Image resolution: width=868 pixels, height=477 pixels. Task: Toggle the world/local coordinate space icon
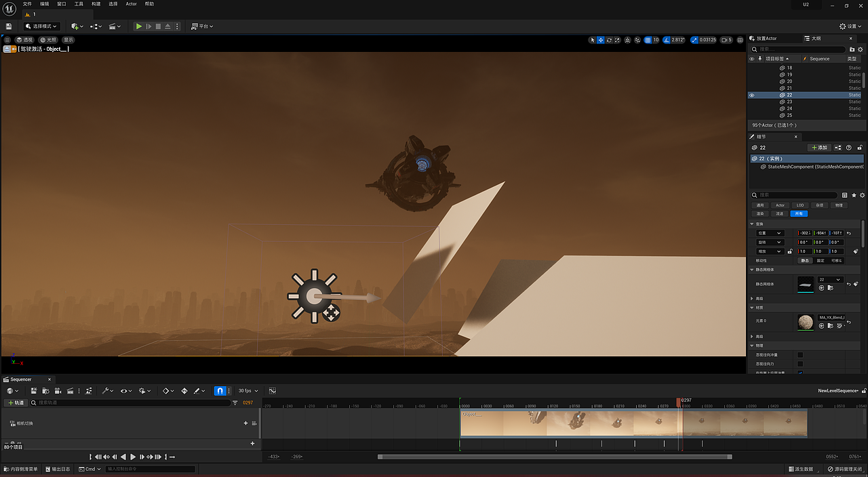pyautogui.click(x=627, y=40)
